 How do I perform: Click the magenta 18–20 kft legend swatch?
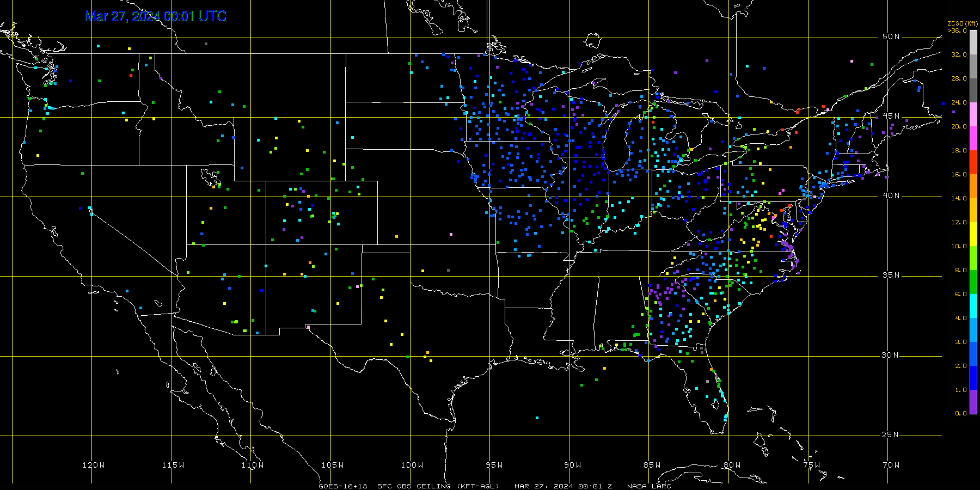pos(973,138)
